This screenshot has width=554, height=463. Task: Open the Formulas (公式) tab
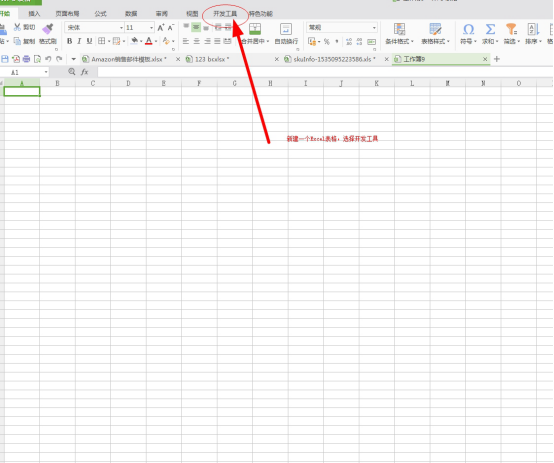(100, 14)
